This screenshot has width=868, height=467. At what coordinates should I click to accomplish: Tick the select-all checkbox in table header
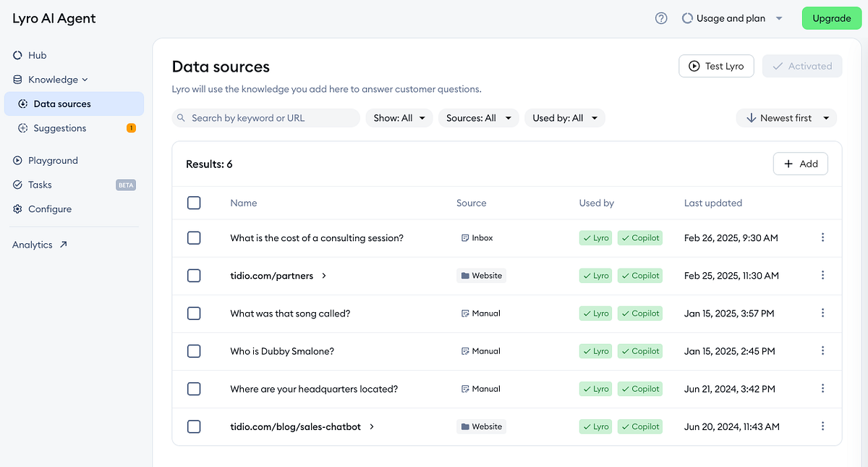(194, 203)
